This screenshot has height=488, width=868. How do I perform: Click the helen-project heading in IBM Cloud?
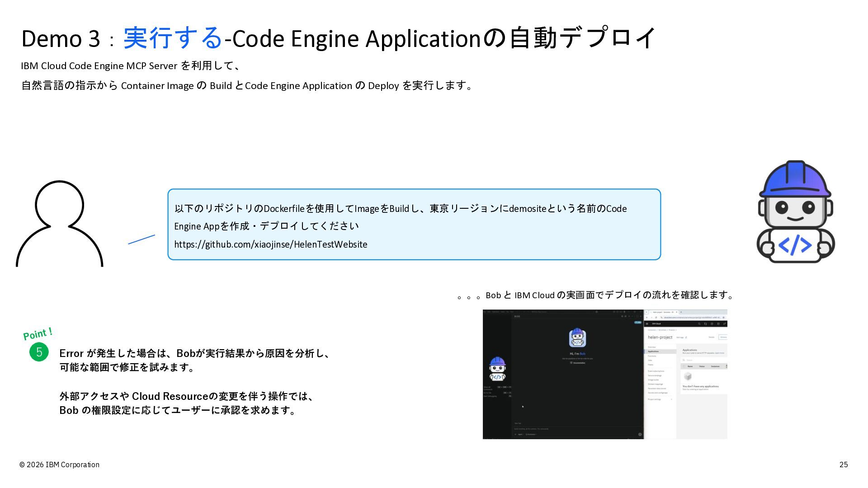660,337
